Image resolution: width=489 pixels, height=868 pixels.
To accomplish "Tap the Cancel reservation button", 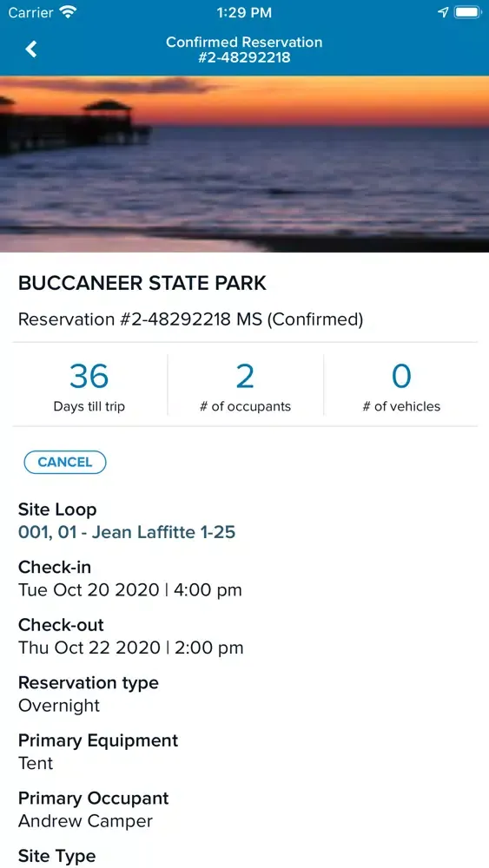I will [65, 463].
